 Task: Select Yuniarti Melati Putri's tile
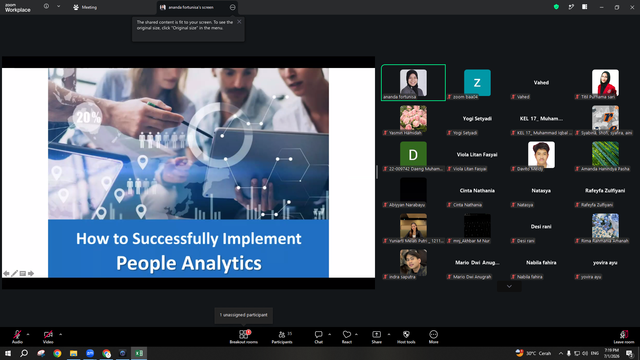coord(413,227)
